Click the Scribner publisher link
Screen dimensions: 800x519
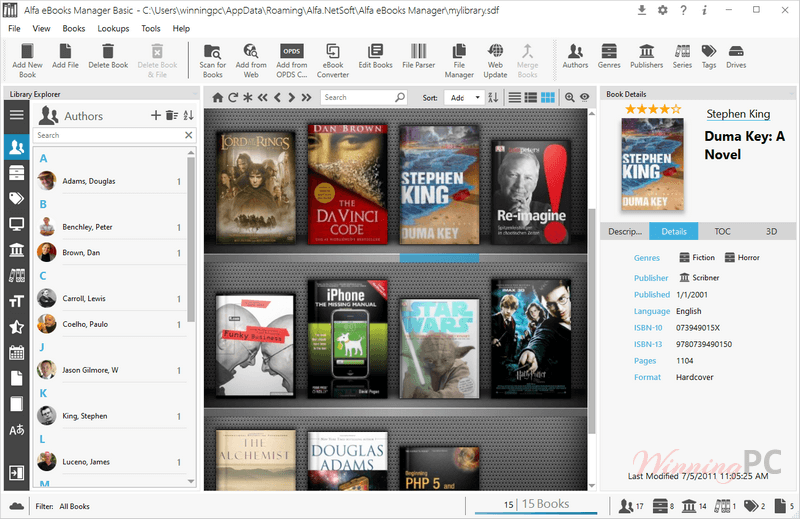[699, 278]
